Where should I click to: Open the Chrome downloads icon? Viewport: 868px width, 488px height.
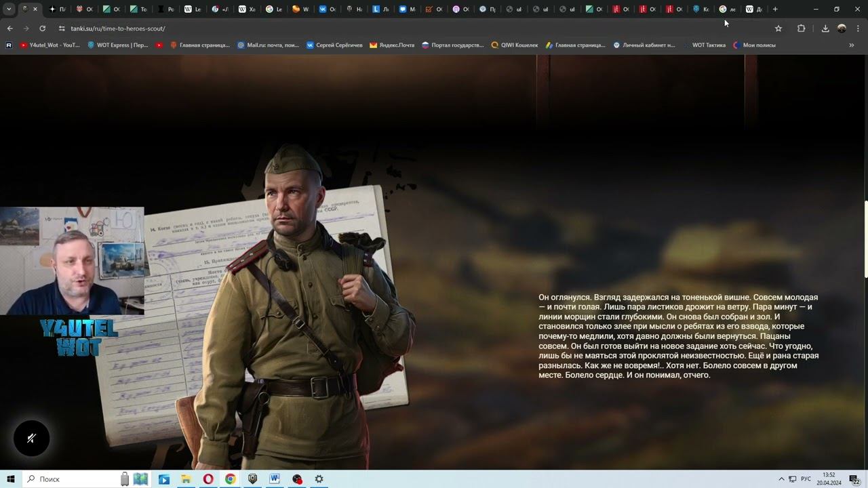tap(825, 28)
